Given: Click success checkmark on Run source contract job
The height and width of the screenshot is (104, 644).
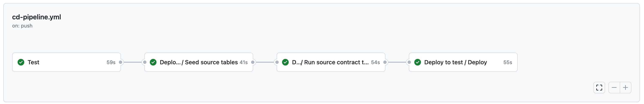Looking at the screenshot, I should [x=285, y=62].
